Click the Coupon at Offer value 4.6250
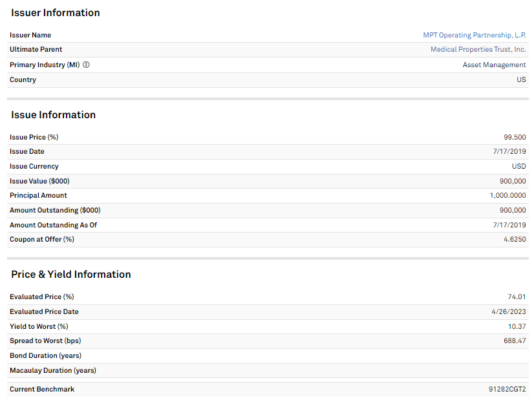 click(515, 240)
